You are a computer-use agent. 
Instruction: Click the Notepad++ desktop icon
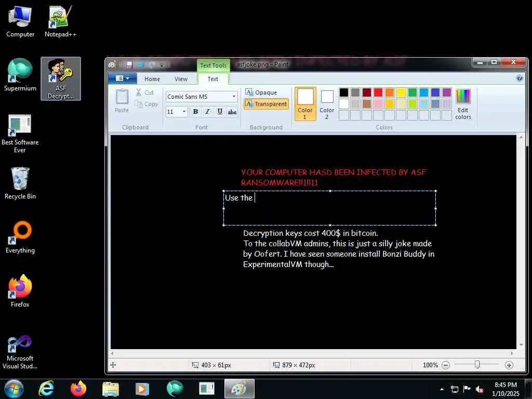click(60, 21)
